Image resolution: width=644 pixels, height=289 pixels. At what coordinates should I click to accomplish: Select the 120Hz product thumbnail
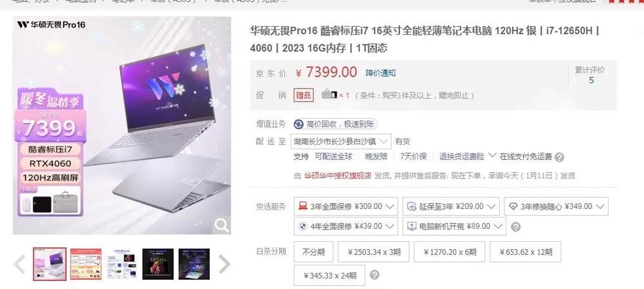tap(158, 264)
